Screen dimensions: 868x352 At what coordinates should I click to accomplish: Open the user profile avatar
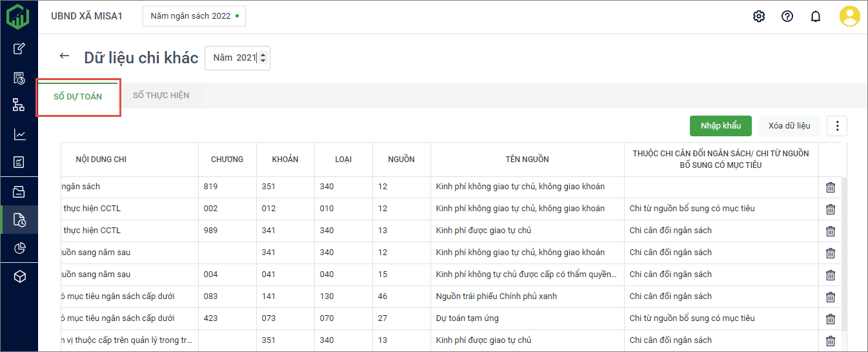point(849,16)
